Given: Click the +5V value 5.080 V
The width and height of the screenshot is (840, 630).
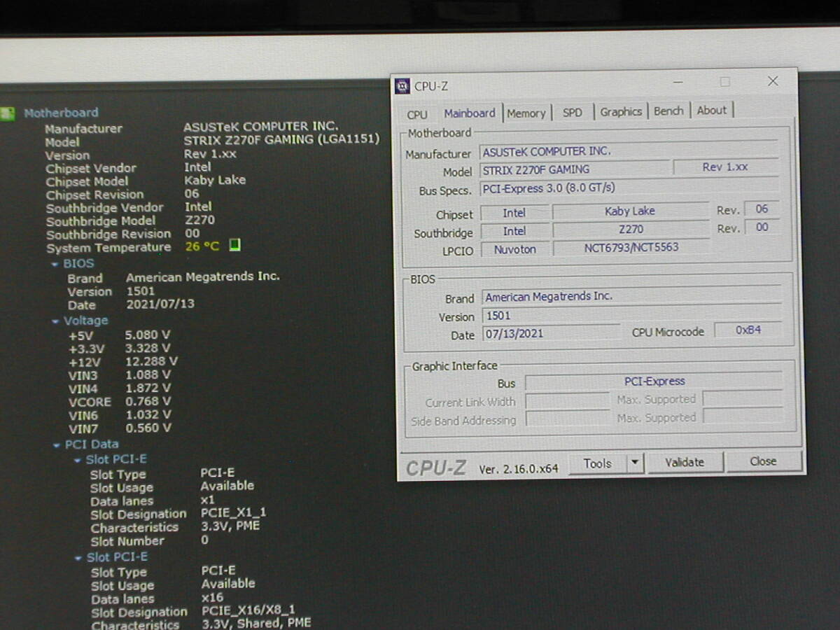Looking at the screenshot, I should pyautogui.click(x=147, y=335).
